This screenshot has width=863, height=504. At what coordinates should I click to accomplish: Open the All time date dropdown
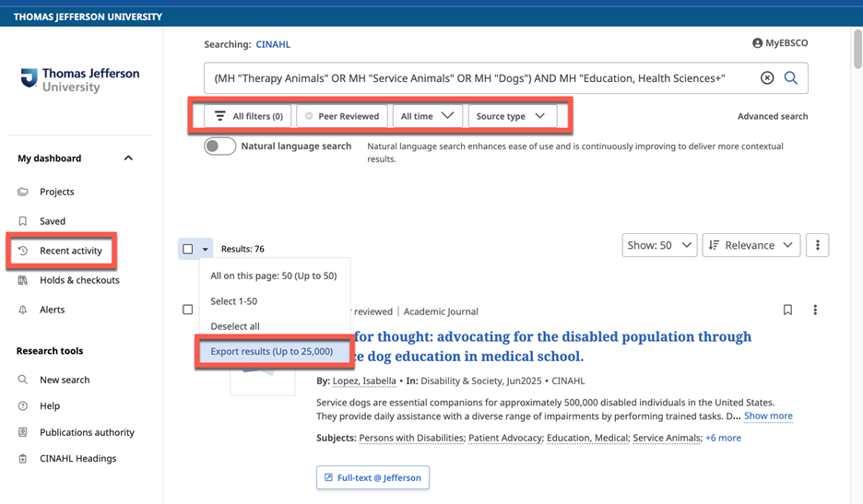coord(428,116)
